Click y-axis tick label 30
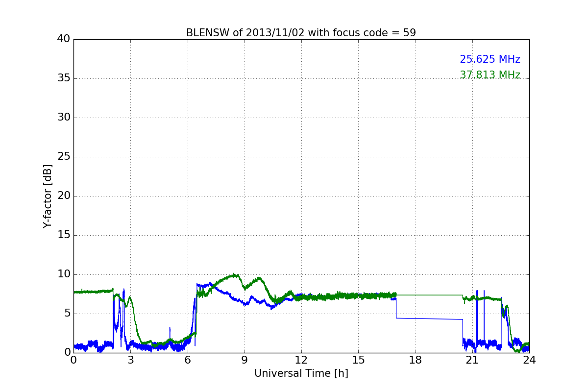Screen dimensions: 588x392 point(64,118)
